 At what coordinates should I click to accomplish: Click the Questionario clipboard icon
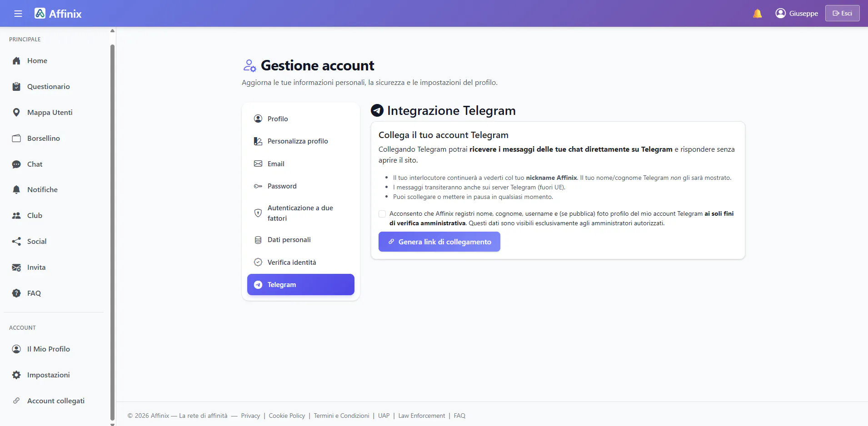[x=16, y=87]
